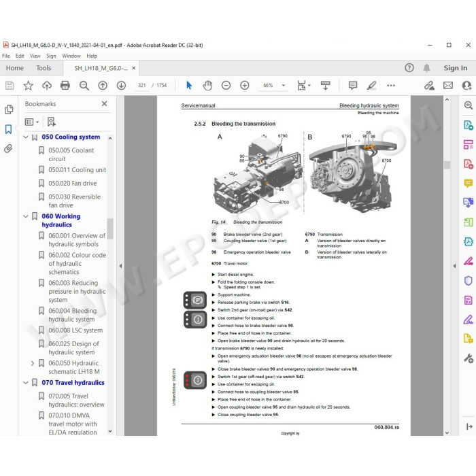Choose the selection arrow tool
This screenshot has width=476, height=476.
[x=189, y=86]
